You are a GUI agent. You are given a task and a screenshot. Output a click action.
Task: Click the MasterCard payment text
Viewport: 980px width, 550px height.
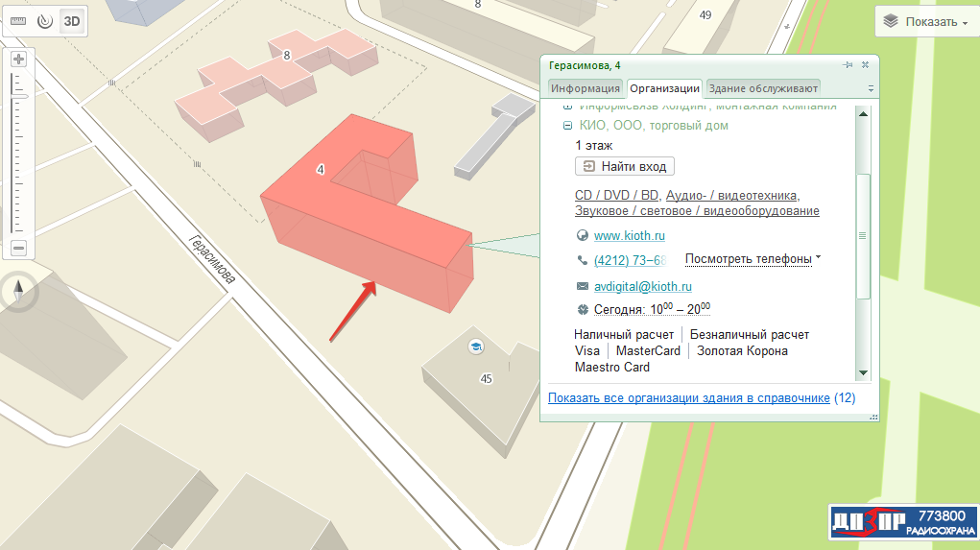tap(648, 351)
